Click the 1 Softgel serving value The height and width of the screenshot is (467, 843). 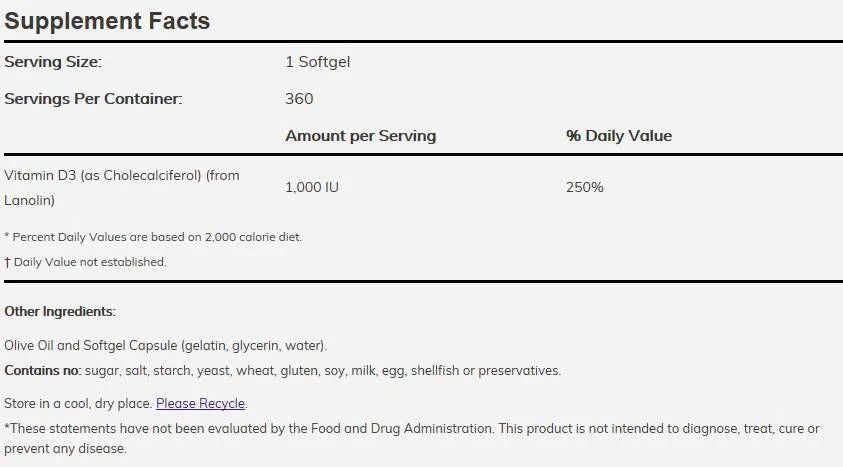pyautogui.click(x=317, y=62)
